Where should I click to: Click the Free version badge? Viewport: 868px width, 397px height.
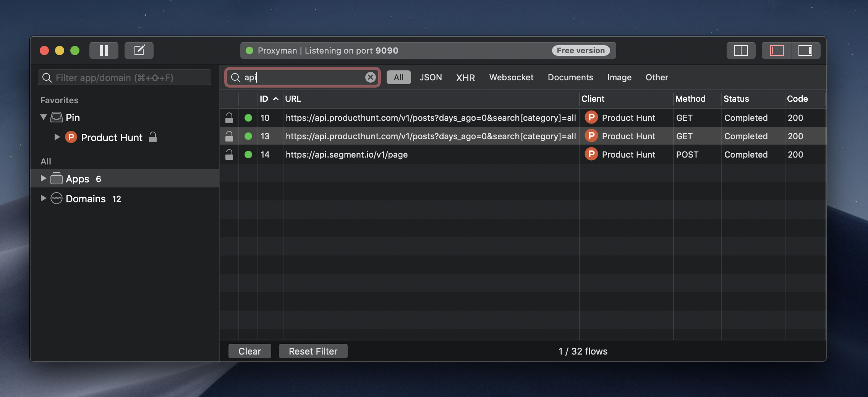[x=581, y=50]
